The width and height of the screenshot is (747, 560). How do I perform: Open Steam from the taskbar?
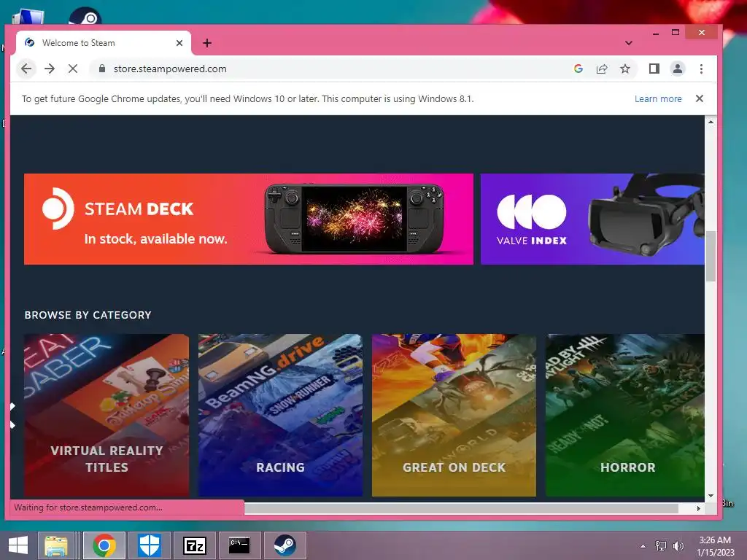coord(285,545)
